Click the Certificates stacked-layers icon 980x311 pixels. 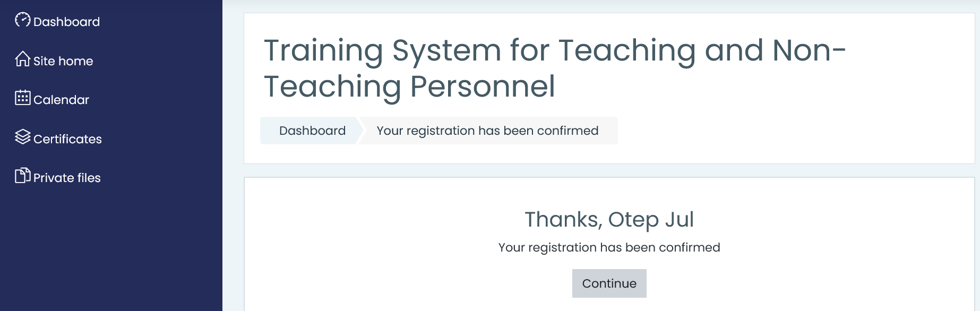click(x=22, y=138)
